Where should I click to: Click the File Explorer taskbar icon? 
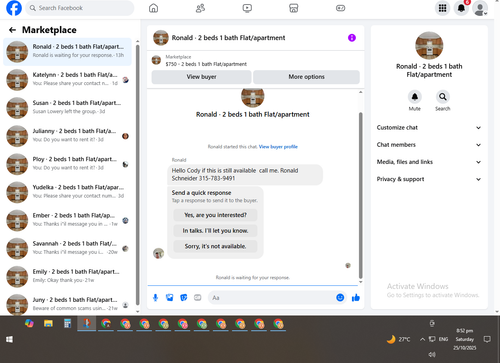coord(48,323)
